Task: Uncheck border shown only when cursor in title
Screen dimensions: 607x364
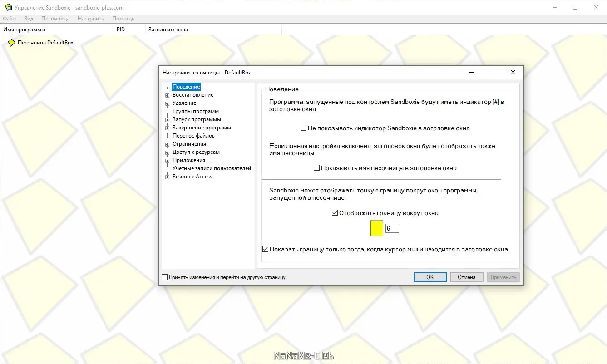Action: [265, 249]
